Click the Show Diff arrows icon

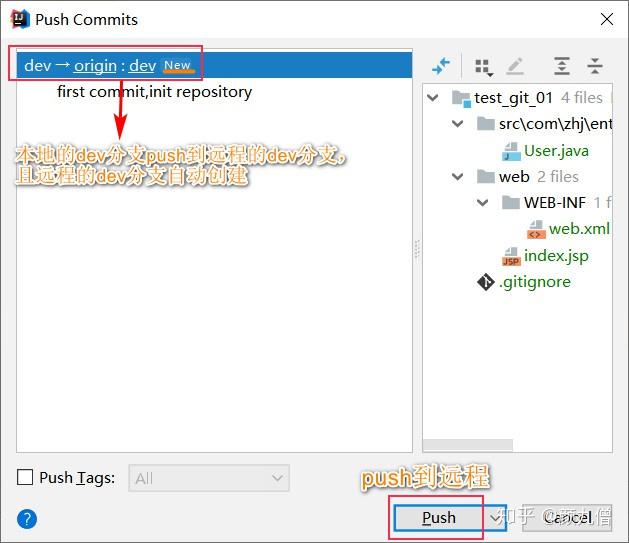click(441, 66)
